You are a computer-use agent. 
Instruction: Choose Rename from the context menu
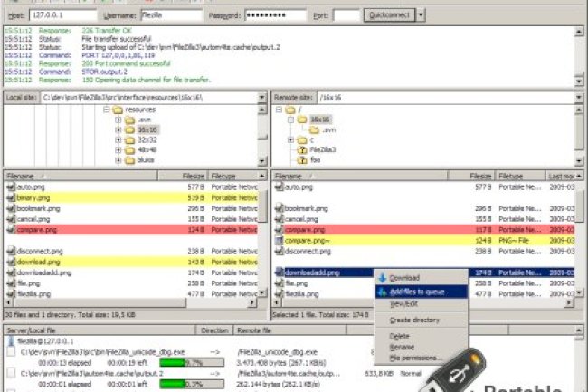click(x=401, y=346)
